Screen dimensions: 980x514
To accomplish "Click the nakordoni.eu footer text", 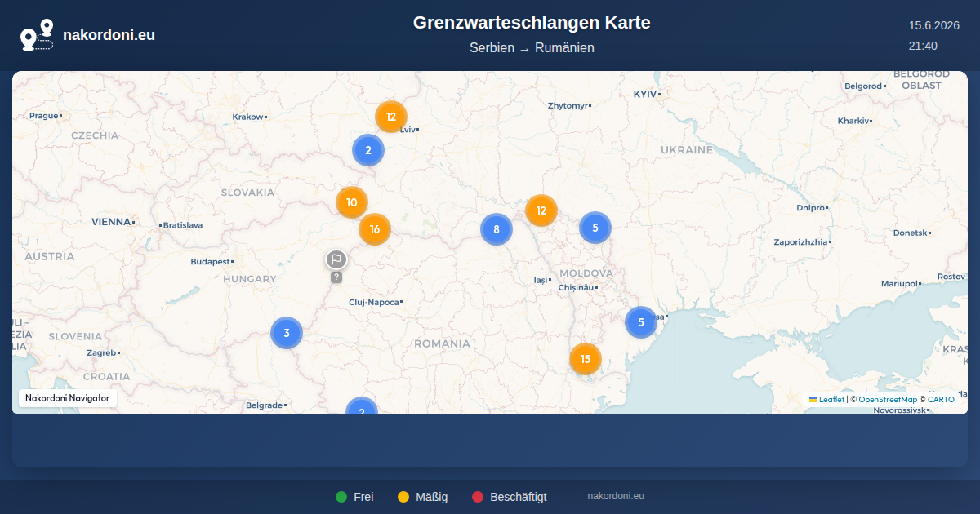I will [616, 496].
